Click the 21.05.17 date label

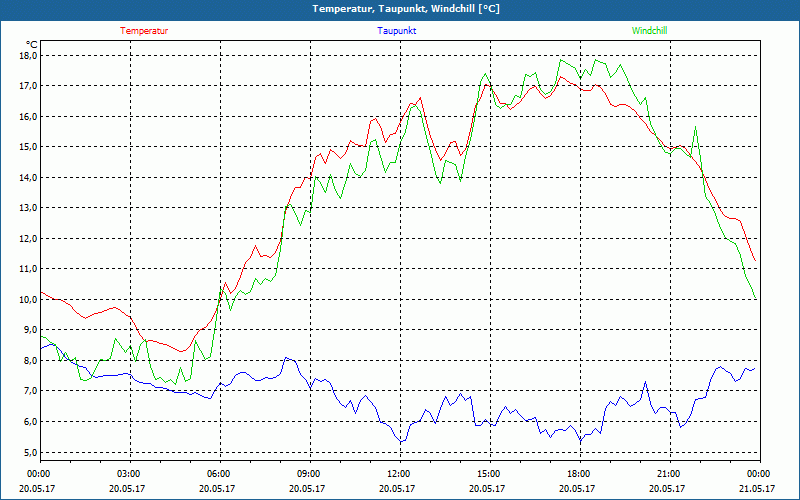[x=757, y=488]
